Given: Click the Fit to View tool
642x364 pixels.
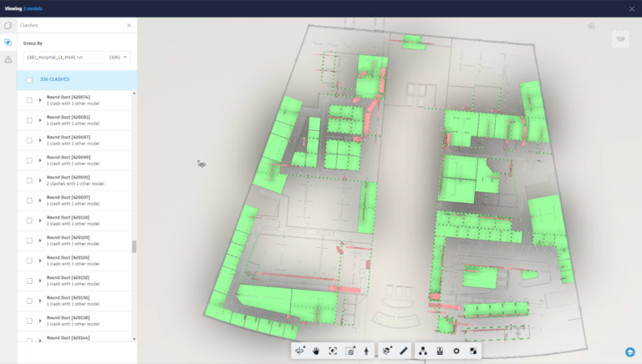Looking at the screenshot, I should [x=333, y=351].
